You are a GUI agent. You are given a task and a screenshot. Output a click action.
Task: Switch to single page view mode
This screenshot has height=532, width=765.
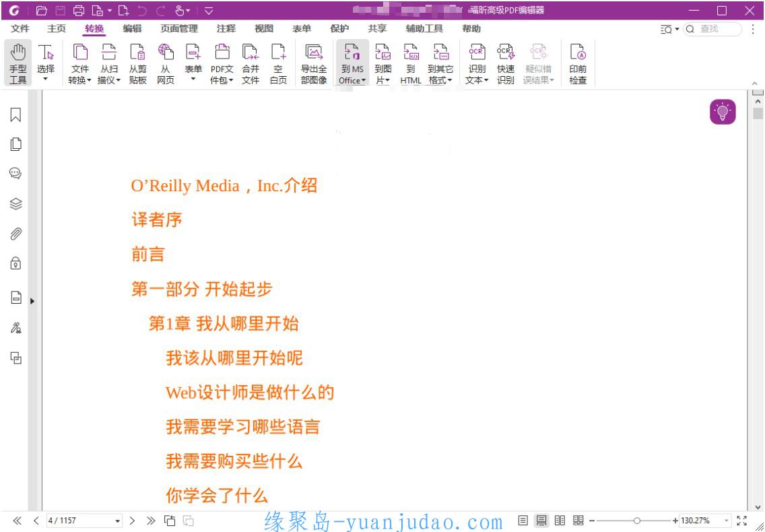tap(523, 521)
